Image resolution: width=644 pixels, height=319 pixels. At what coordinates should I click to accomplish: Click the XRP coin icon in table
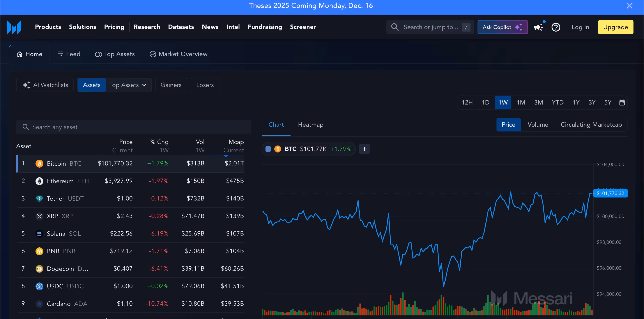(39, 216)
